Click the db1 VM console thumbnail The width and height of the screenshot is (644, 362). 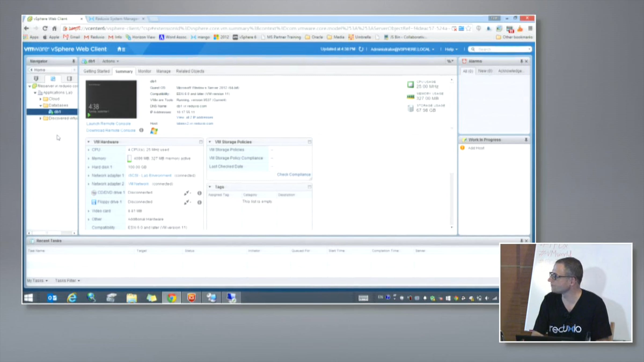(111, 99)
